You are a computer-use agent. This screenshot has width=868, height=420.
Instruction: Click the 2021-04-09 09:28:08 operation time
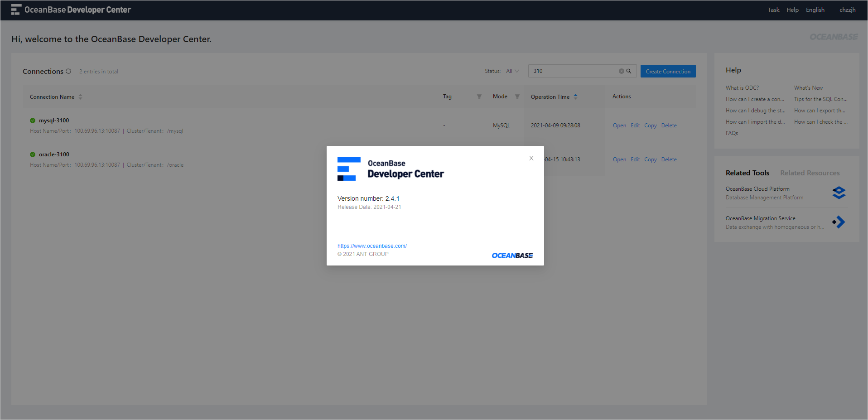pyautogui.click(x=555, y=126)
